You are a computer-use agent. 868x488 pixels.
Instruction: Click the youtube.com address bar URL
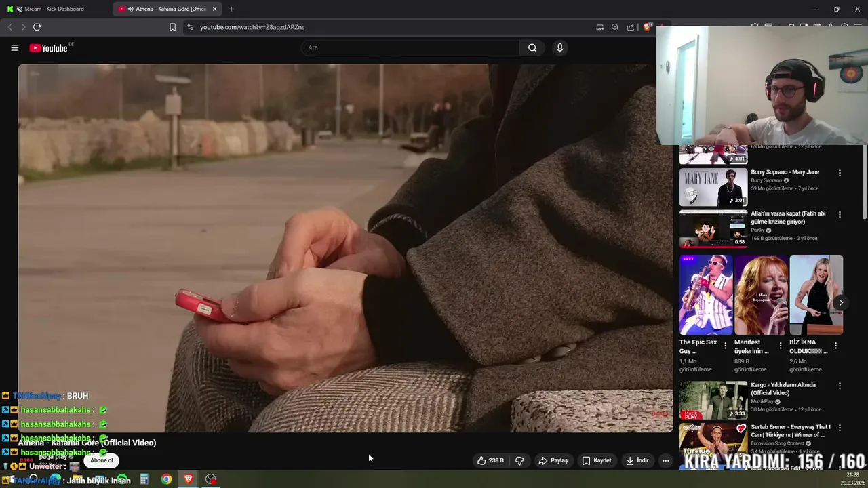[252, 27]
